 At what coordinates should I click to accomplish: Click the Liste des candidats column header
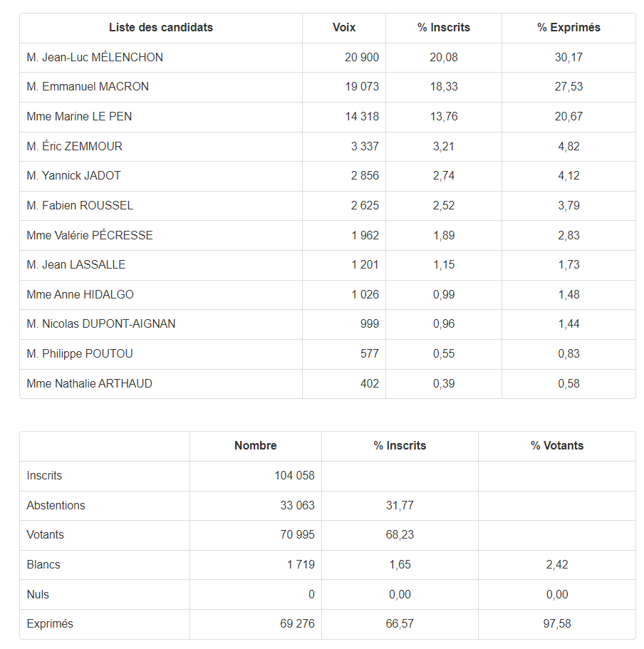pyautogui.click(x=160, y=28)
